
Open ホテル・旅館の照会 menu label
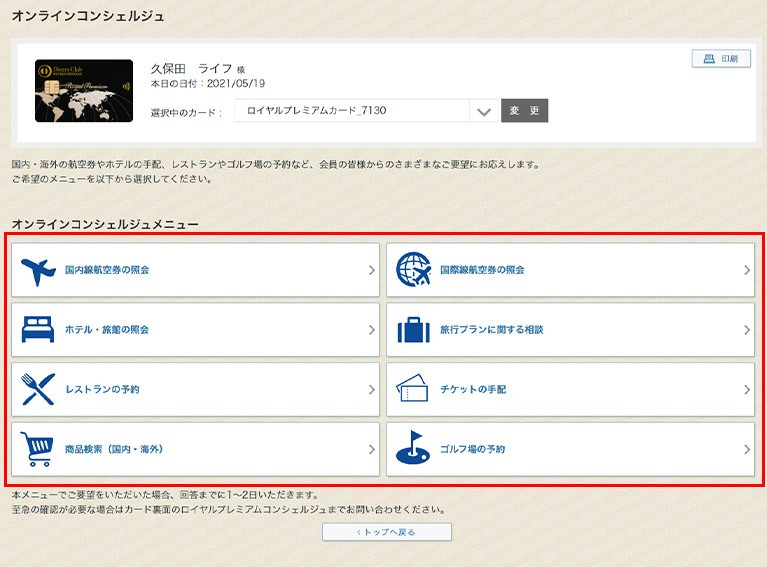point(107,330)
